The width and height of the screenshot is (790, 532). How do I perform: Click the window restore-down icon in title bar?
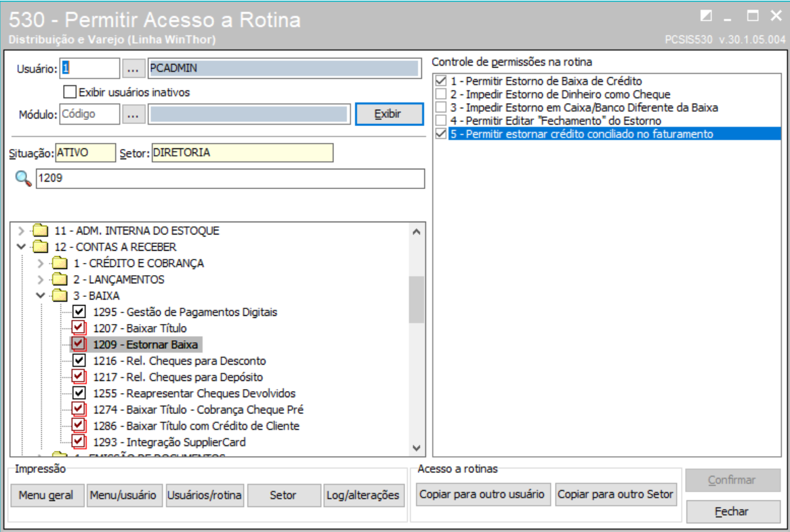pyautogui.click(x=707, y=16)
